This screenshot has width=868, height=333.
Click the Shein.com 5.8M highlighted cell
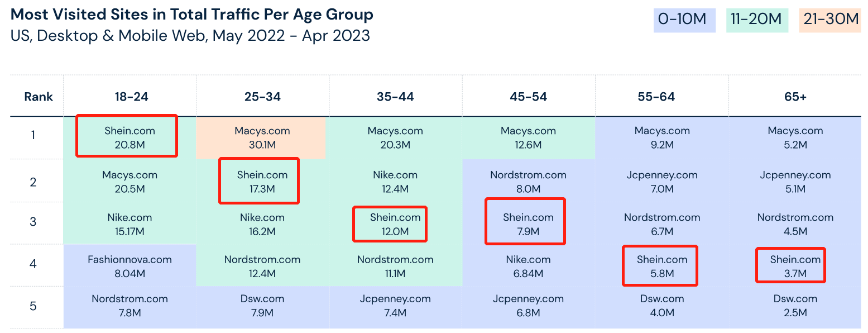coord(662,266)
